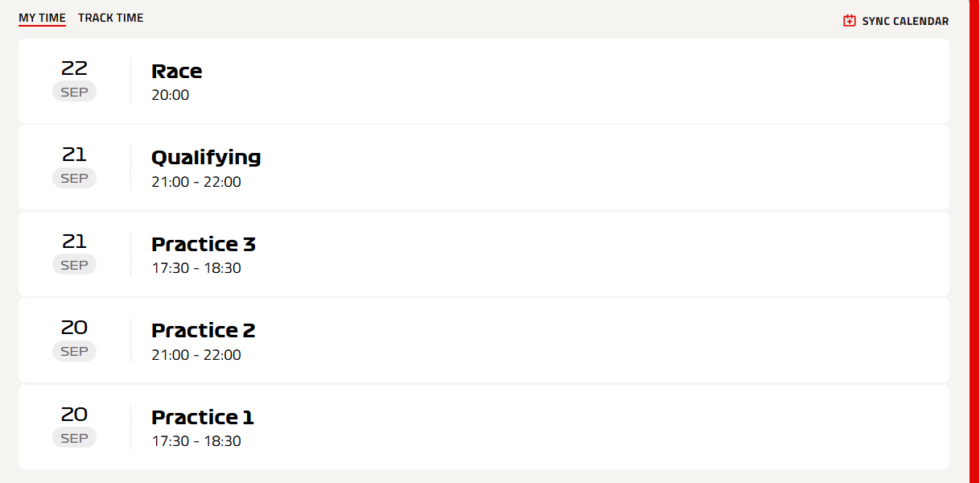Open the Qualifying session title
Viewport: 980px width, 483px height.
pos(206,158)
